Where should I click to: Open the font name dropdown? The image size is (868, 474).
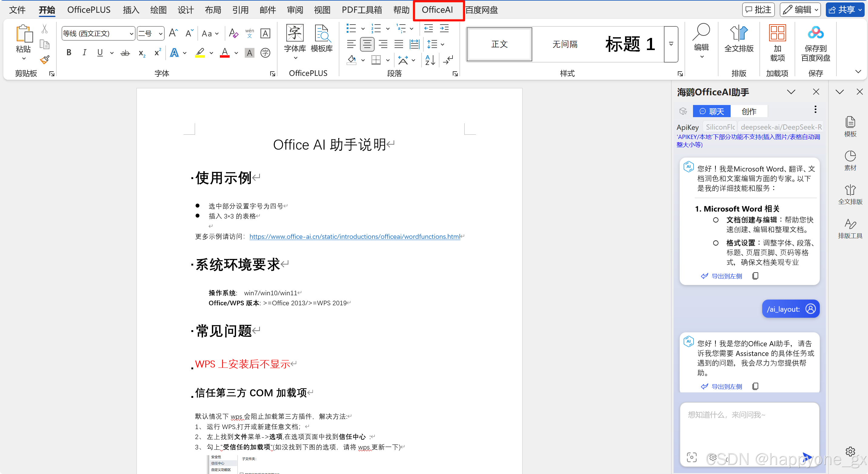(131, 34)
